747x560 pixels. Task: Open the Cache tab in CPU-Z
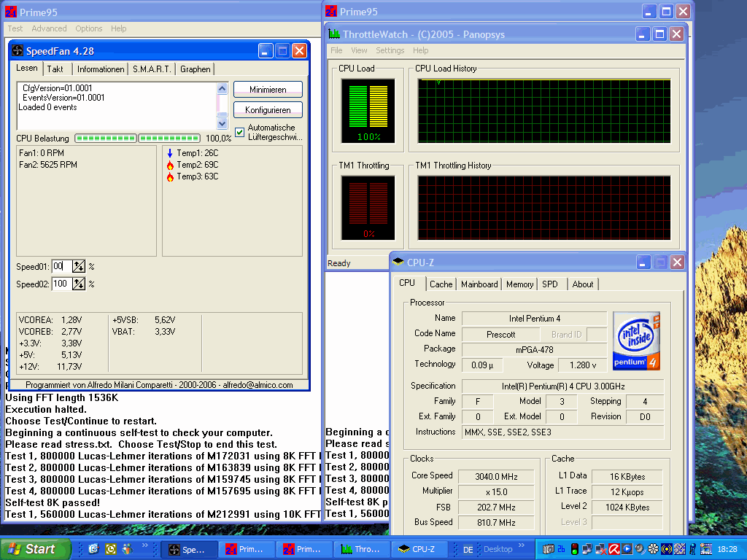(x=441, y=284)
